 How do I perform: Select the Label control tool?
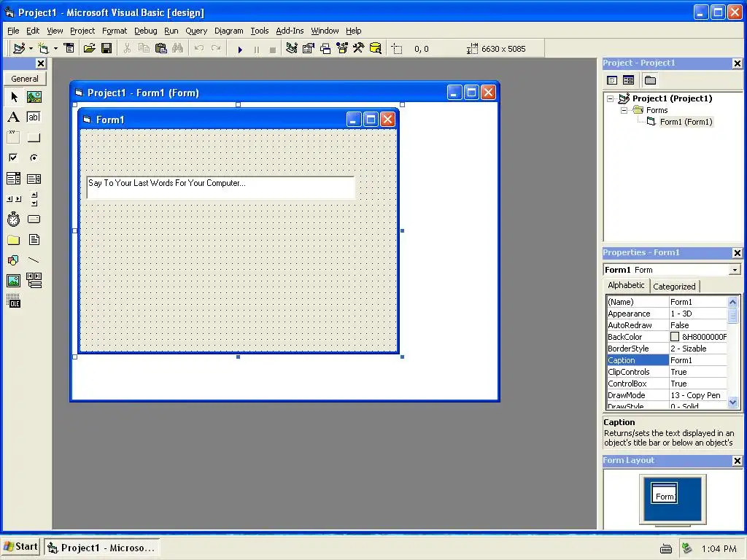tap(14, 117)
